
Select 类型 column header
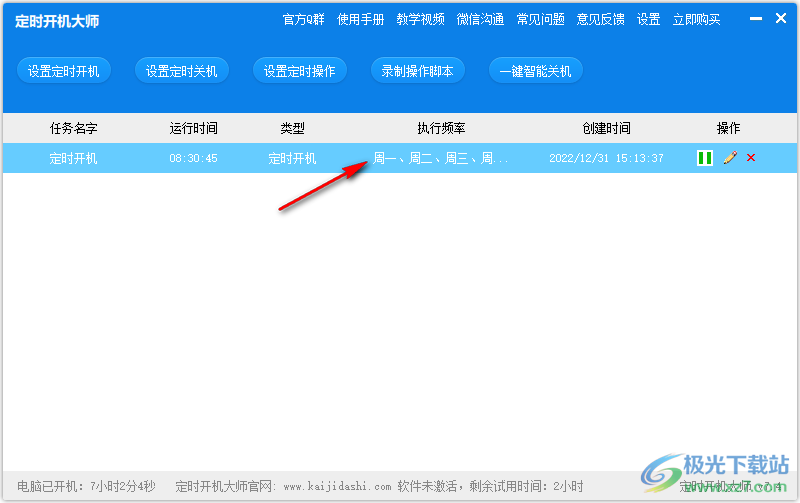pyautogui.click(x=292, y=128)
